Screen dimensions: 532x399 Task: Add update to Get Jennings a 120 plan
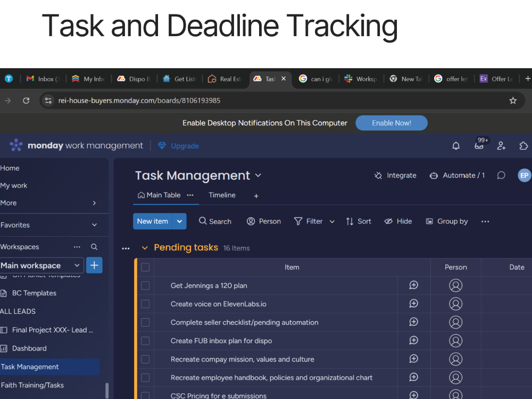pyautogui.click(x=413, y=285)
